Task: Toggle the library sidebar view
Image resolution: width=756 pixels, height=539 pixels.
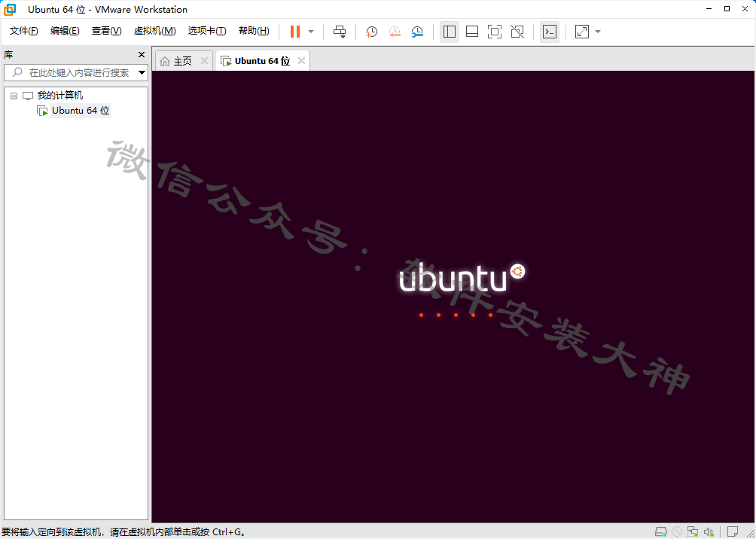Action: (x=450, y=32)
